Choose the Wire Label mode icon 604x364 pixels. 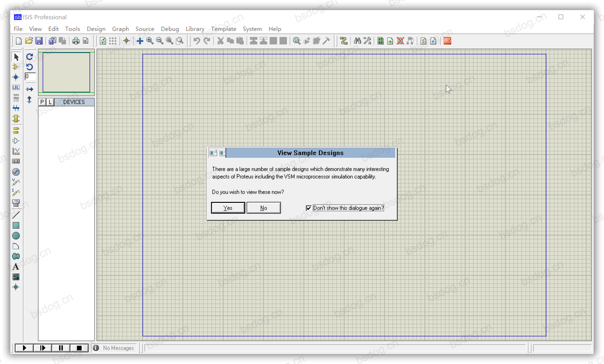[x=16, y=88]
